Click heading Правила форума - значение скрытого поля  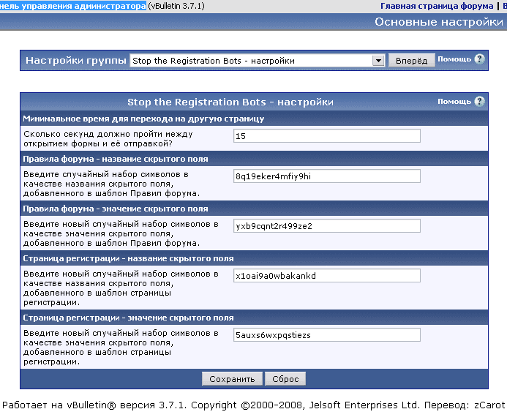(116, 209)
